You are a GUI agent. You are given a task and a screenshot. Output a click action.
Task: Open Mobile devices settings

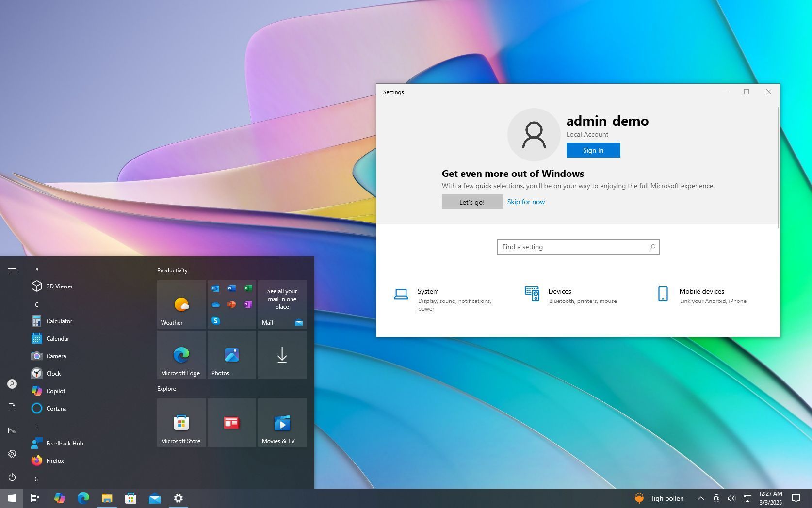701,291
